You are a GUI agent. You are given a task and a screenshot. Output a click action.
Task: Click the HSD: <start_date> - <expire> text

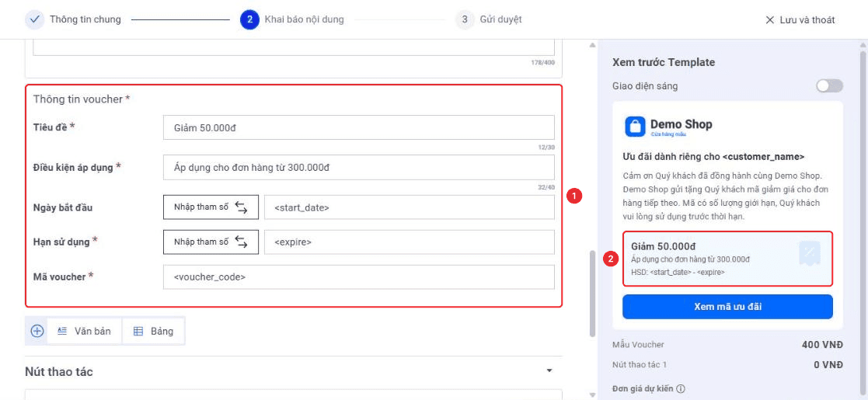tap(678, 272)
